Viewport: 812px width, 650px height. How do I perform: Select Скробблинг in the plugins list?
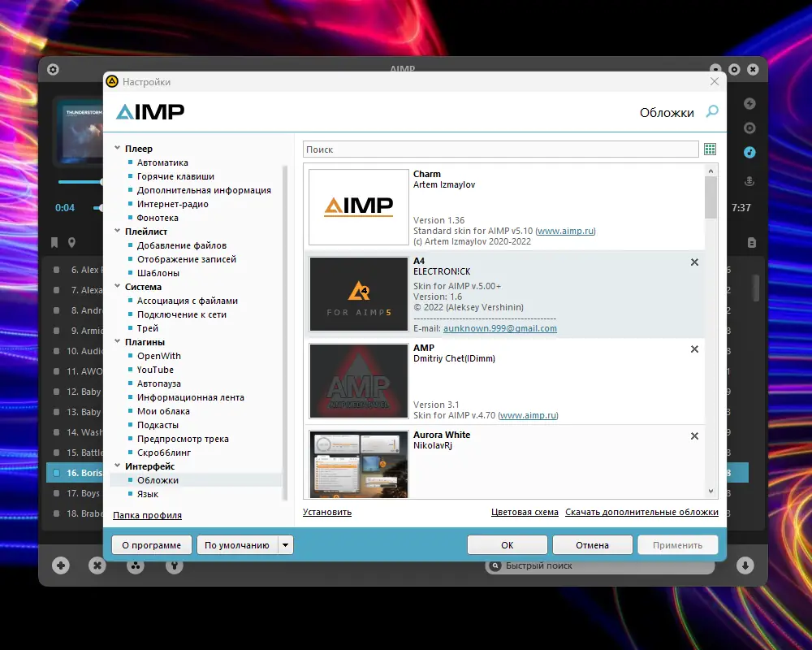click(x=164, y=453)
